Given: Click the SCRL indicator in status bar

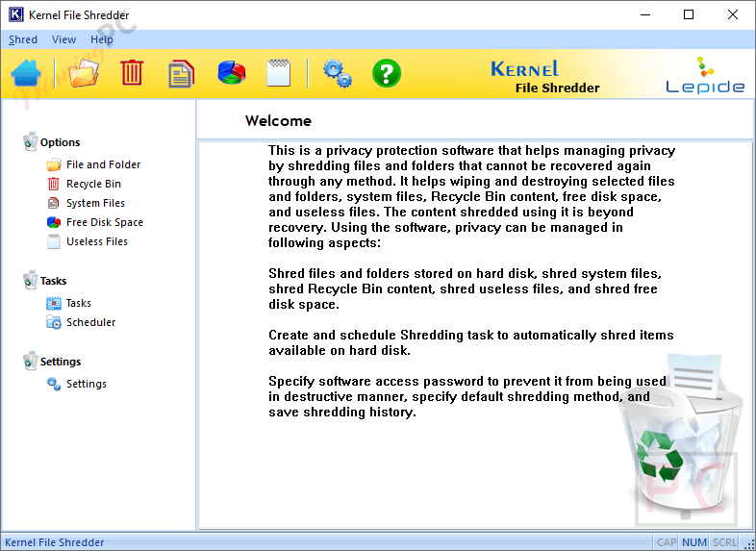Looking at the screenshot, I should coord(724,542).
